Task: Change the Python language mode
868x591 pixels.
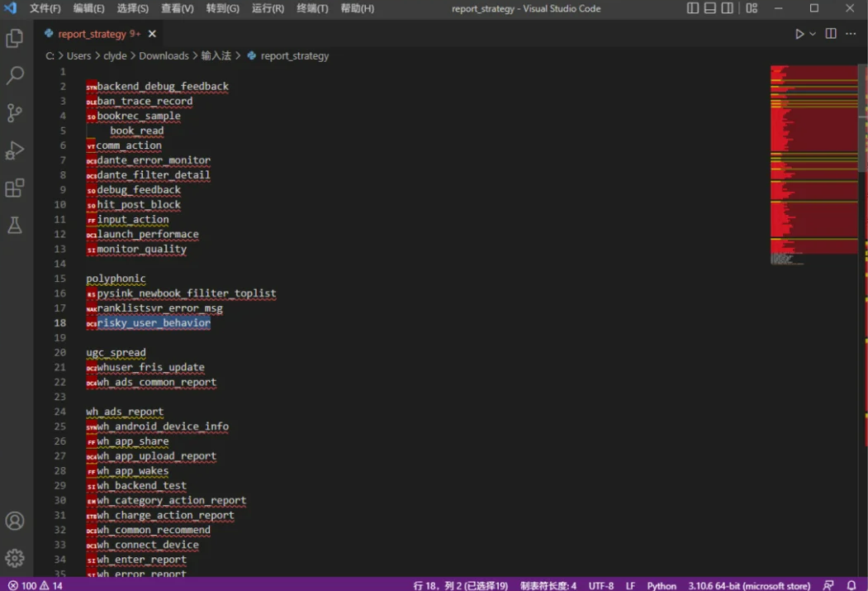Action: pyautogui.click(x=662, y=585)
